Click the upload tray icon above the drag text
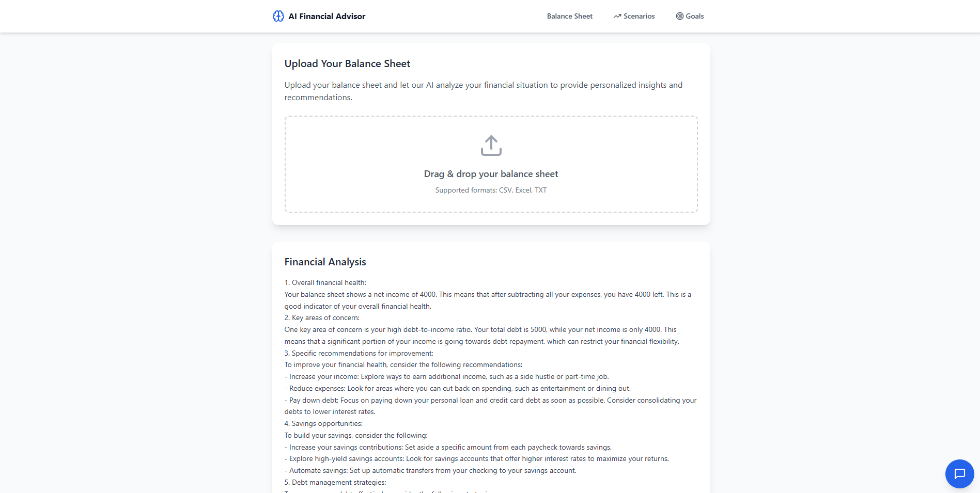This screenshot has height=493, width=980. (491, 145)
